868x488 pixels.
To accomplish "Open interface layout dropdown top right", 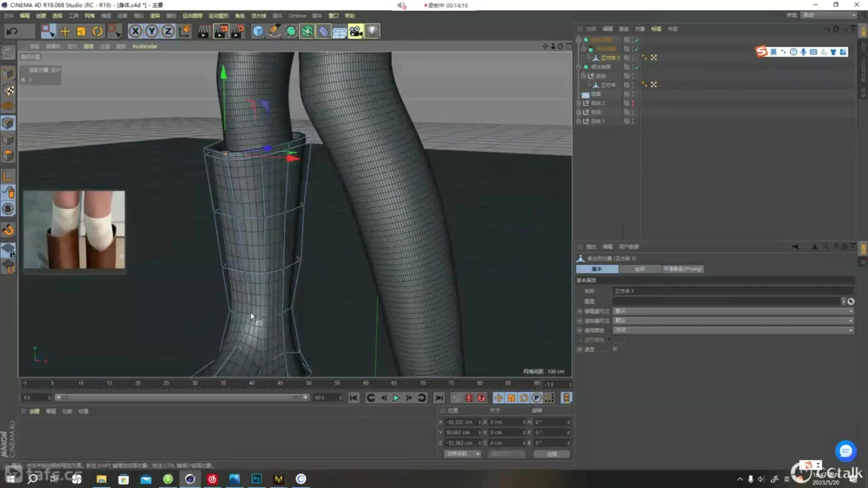I will click(x=830, y=15).
